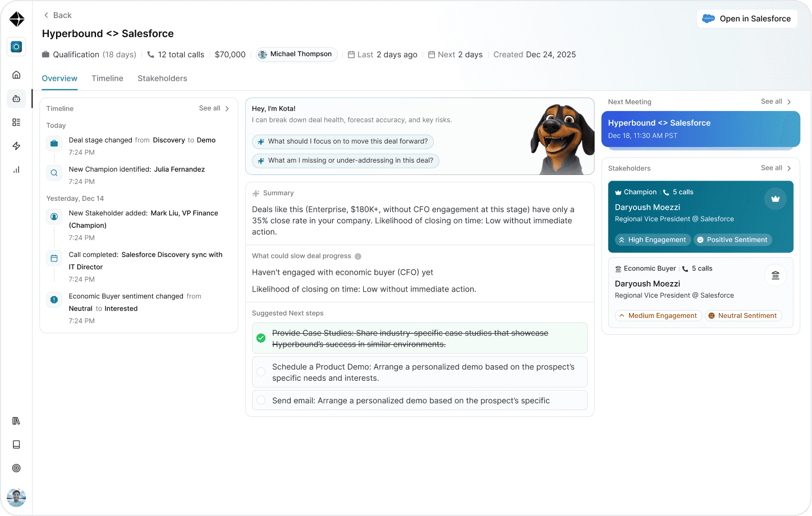Open the target icon in sidebar

click(x=16, y=468)
